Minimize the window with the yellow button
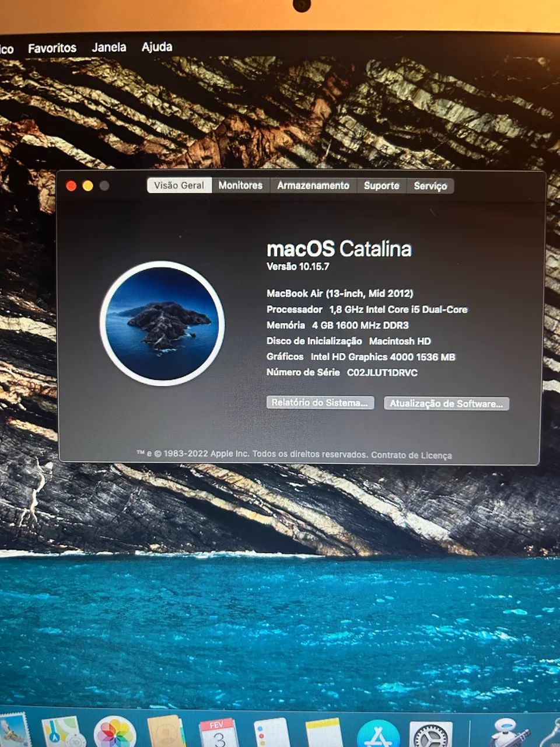The width and height of the screenshot is (560, 747). 87,186
